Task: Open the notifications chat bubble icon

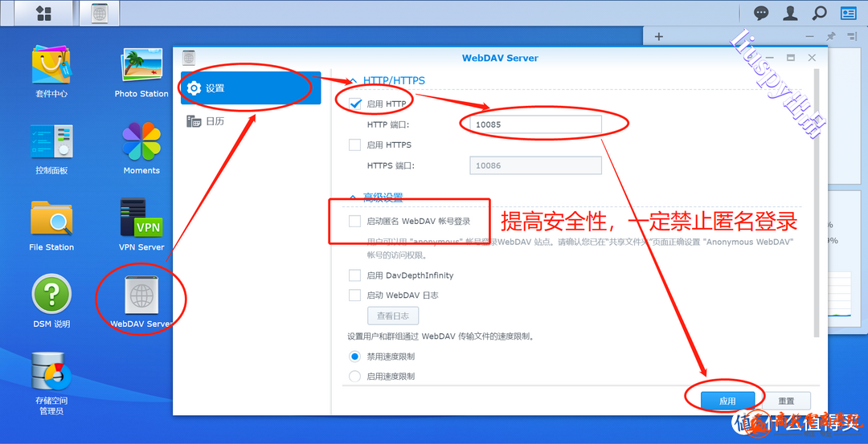Action: pos(761,14)
